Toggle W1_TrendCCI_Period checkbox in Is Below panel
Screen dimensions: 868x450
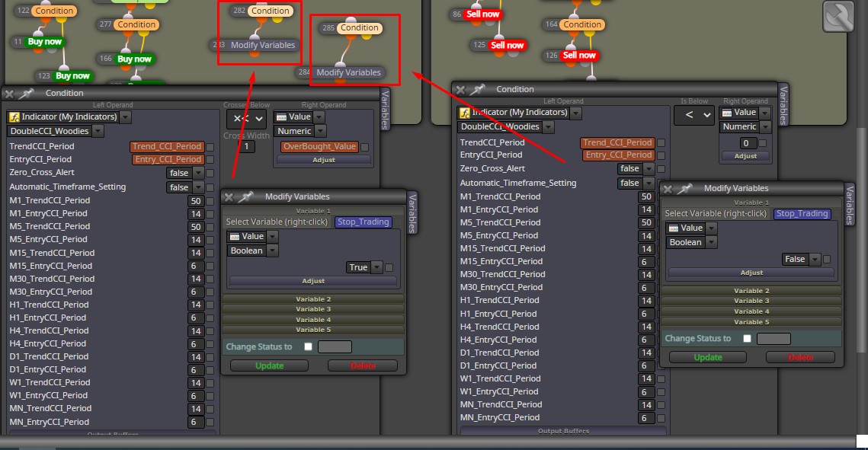pos(661,379)
